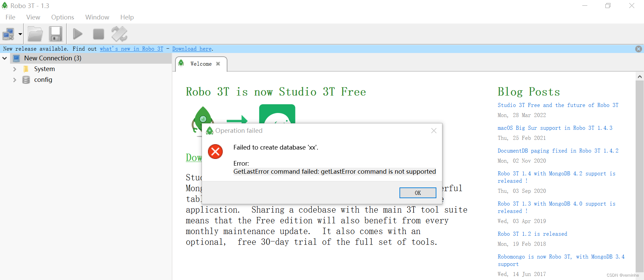
Task: Open the View menu
Action: pyautogui.click(x=33, y=17)
